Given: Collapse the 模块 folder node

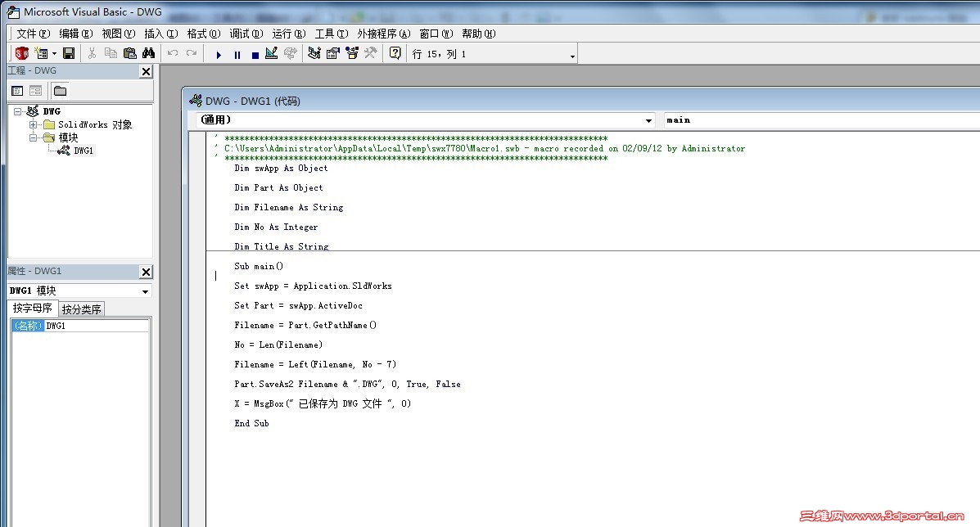Looking at the screenshot, I should pyautogui.click(x=33, y=137).
